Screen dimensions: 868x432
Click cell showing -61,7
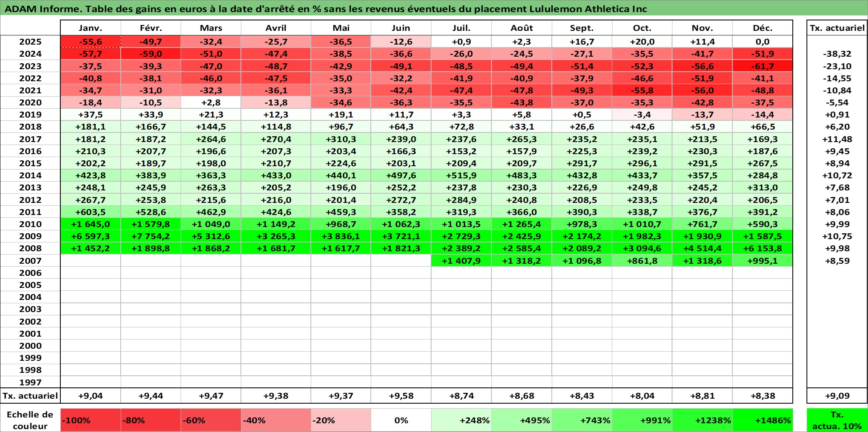point(763,66)
